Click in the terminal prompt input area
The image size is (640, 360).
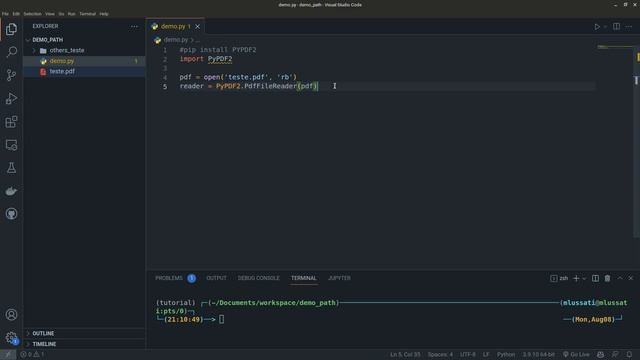pyautogui.click(x=222, y=320)
